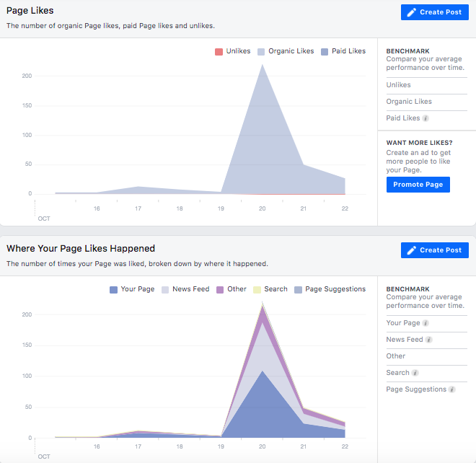Select Other in the lower Benchmark list
476x463 pixels.
[396, 356]
